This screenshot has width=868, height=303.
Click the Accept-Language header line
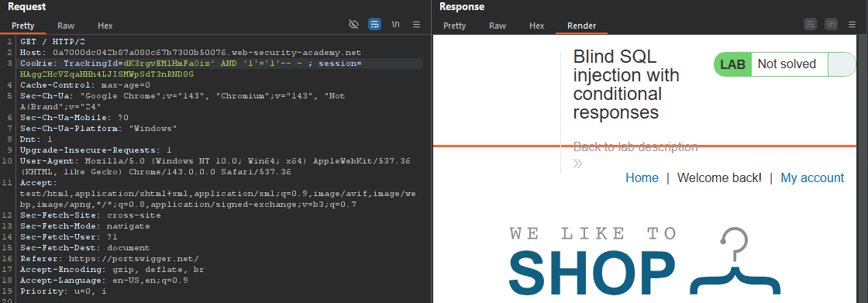[104, 281]
